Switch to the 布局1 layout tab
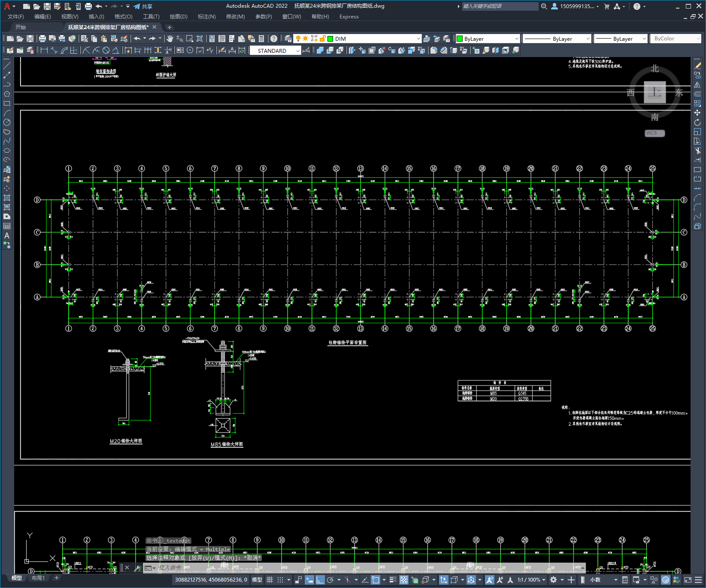This screenshot has width=706, height=588. 38,578
